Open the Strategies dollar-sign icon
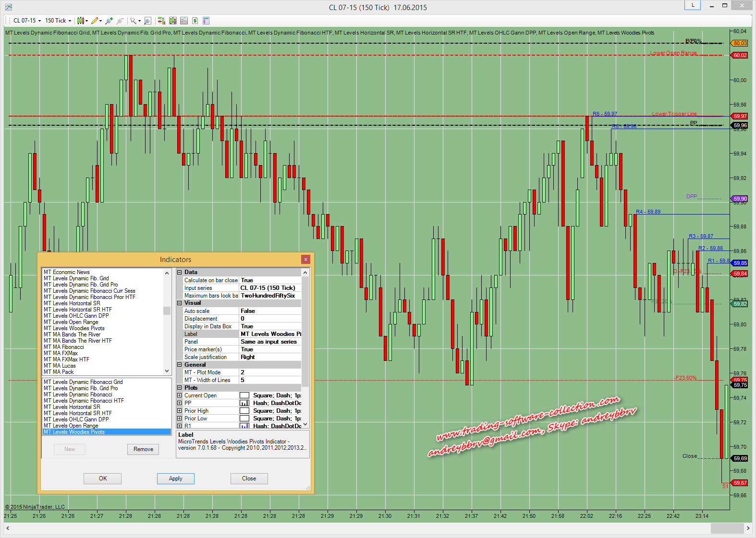Viewport: 756px width, 538px height. [195, 21]
